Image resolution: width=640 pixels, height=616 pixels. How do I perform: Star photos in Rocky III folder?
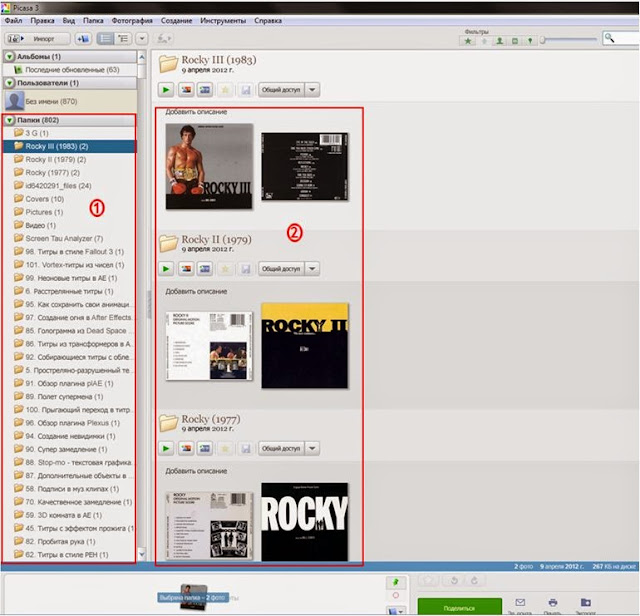point(225,90)
